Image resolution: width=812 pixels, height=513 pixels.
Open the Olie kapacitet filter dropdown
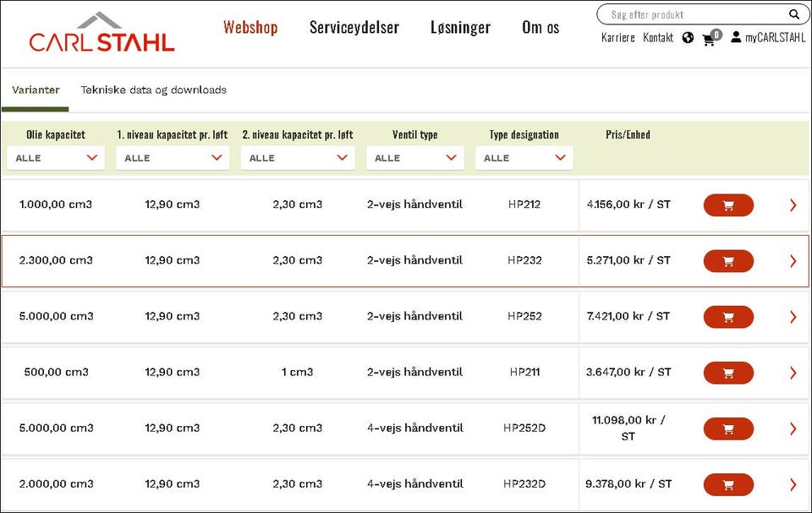click(56, 158)
